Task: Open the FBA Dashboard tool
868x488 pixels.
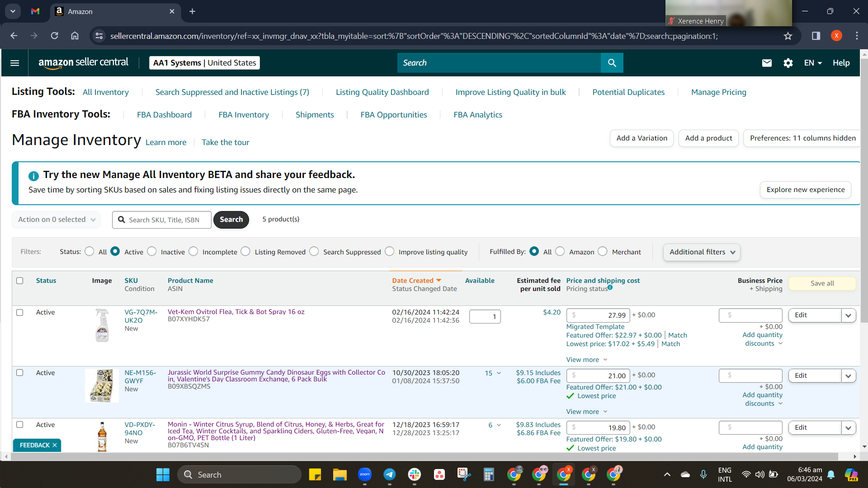Action: [x=165, y=115]
